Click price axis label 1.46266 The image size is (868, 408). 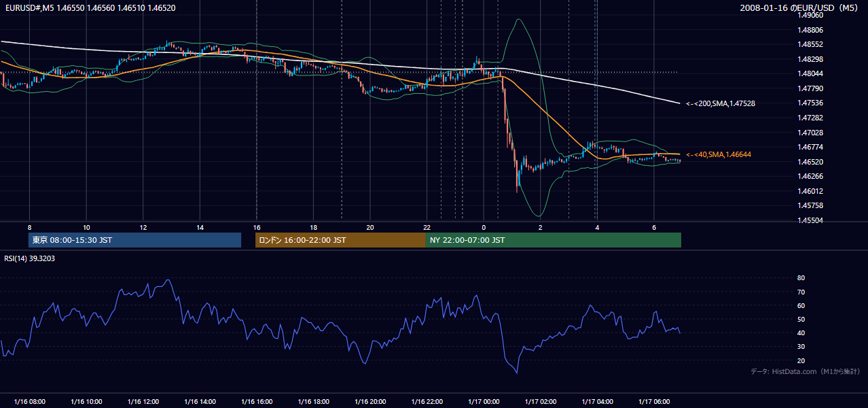click(810, 176)
